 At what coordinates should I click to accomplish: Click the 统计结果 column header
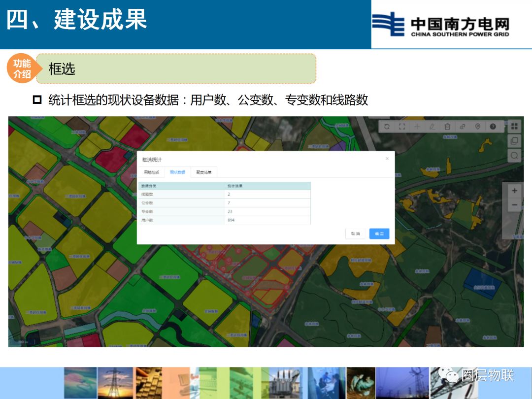click(x=235, y=186)
